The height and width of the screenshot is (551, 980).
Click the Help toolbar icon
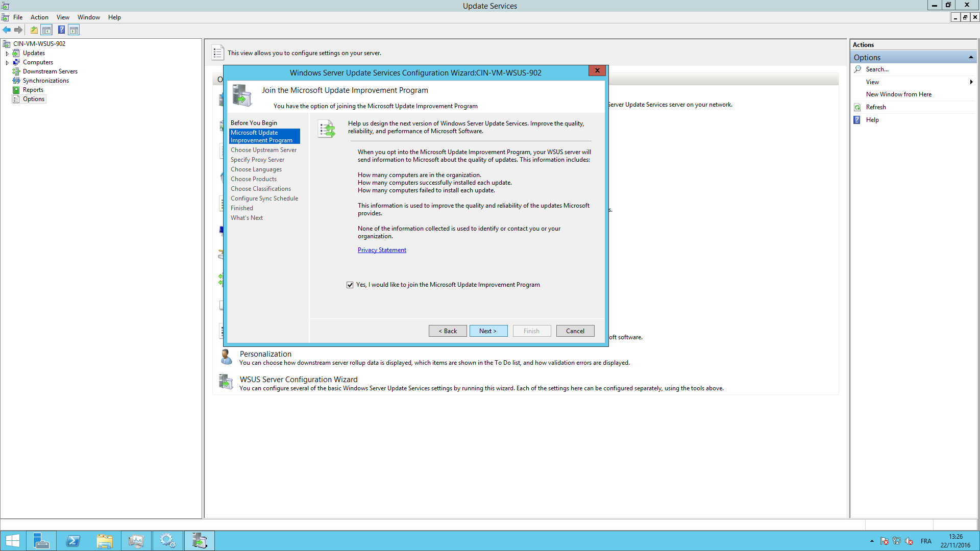pos(61,30)
